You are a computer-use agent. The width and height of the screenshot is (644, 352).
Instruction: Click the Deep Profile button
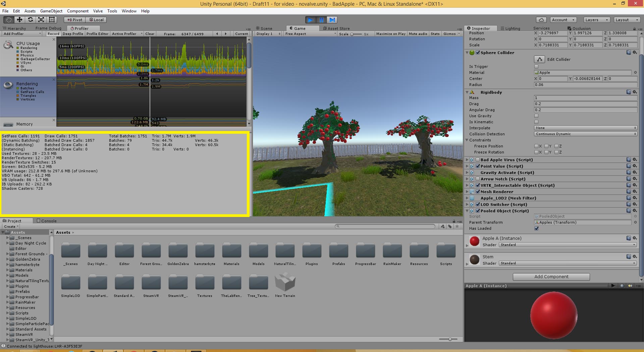click(73, 34)
